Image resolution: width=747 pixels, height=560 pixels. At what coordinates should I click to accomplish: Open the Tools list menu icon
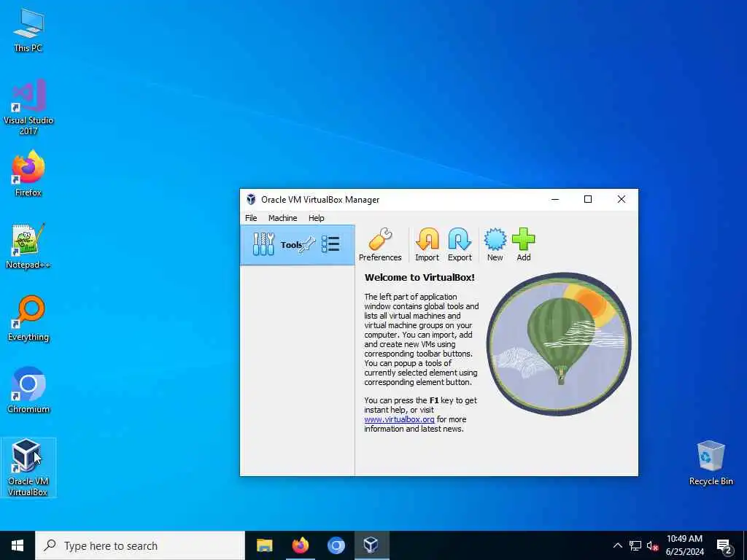coord(330,244)
